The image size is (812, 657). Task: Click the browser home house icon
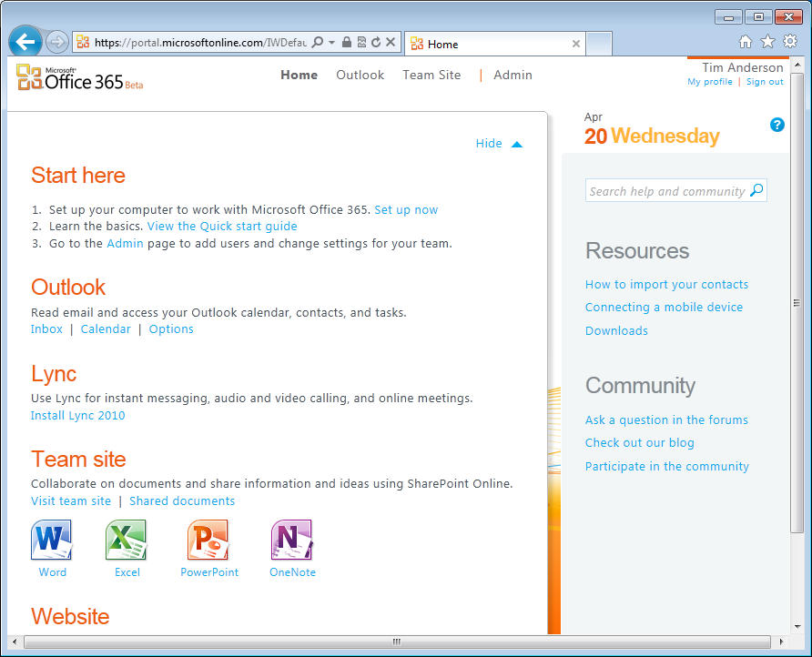point(746,42)
